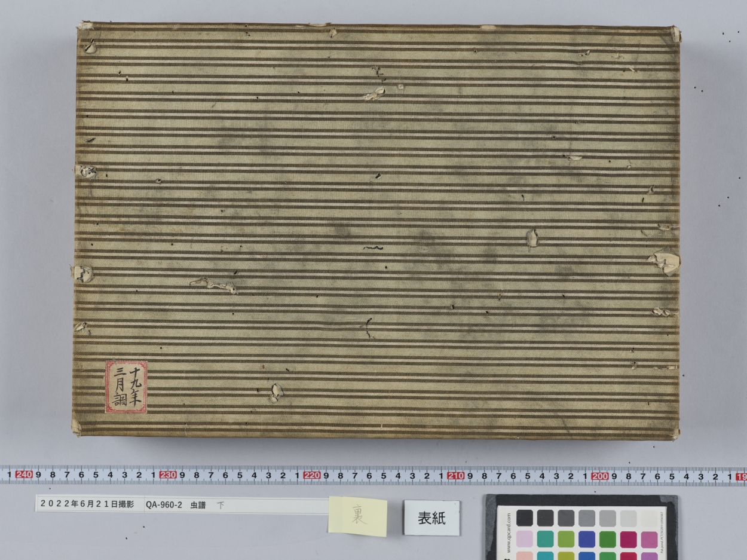Click the date text 2022年6月21日撮影

pos(87,504)
